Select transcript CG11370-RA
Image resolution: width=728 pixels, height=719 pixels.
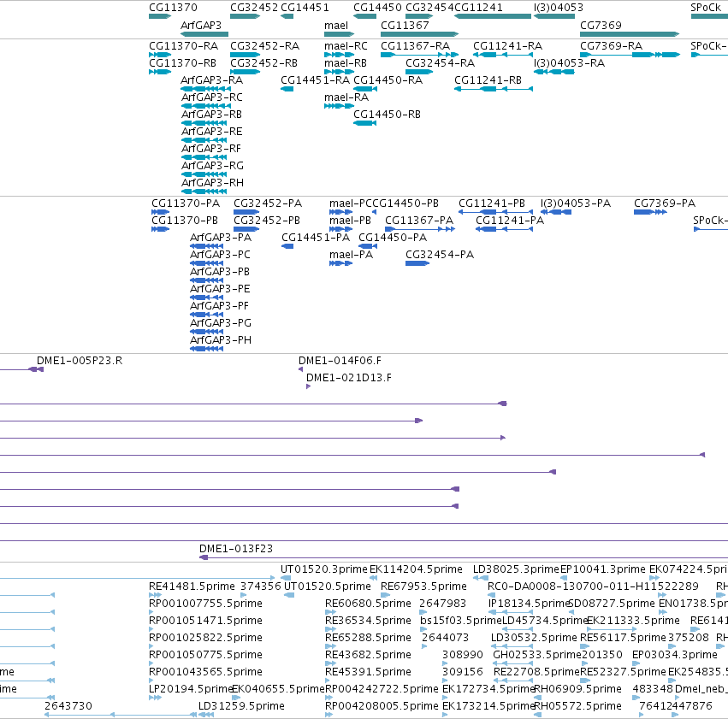(x=160, y=55)
